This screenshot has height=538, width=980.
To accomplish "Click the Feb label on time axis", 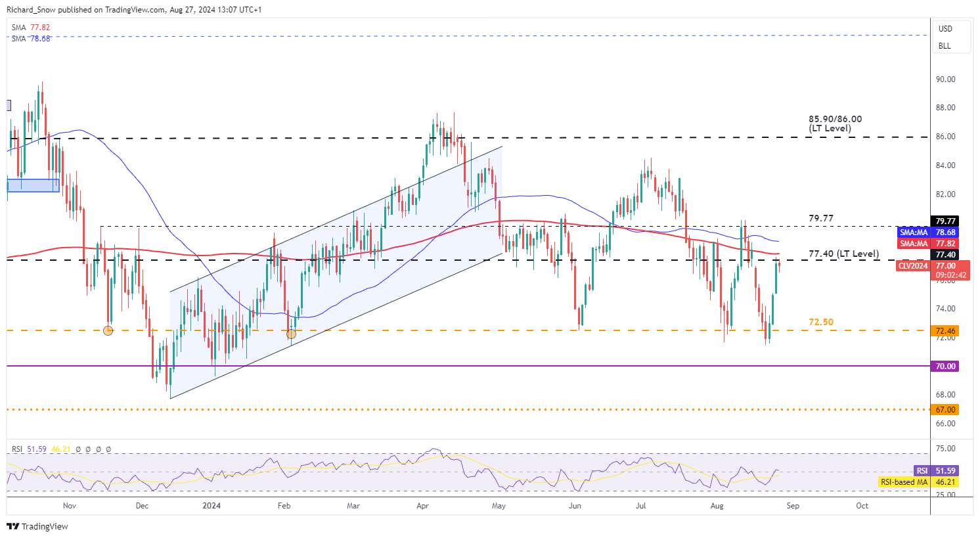I will point(284,506).
